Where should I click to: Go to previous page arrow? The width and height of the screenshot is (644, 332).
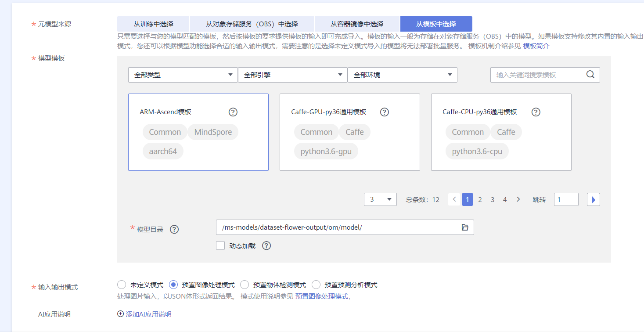[454, 199]
